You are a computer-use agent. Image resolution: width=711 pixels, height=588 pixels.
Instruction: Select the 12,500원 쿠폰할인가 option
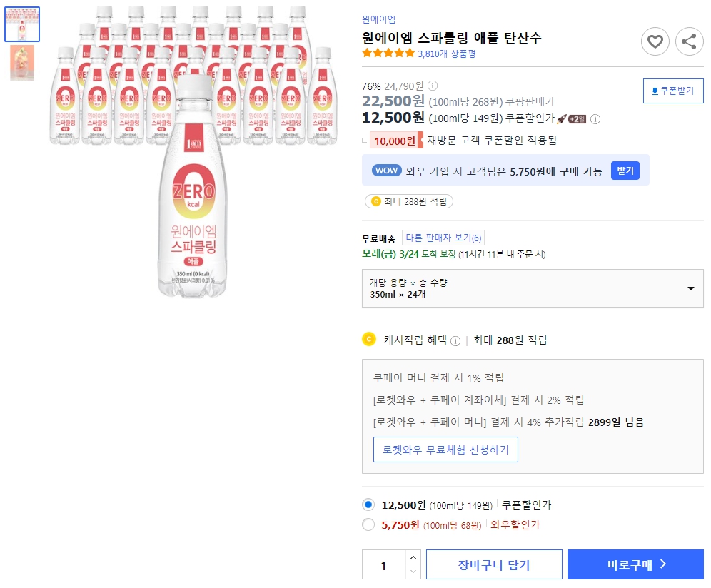pos(368,505)
